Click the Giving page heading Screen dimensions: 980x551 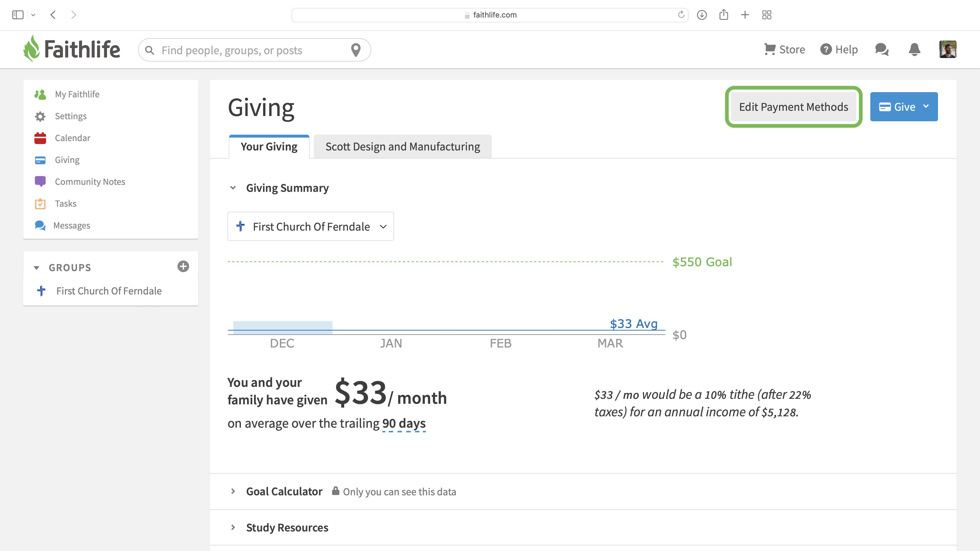tap(261, 108)
